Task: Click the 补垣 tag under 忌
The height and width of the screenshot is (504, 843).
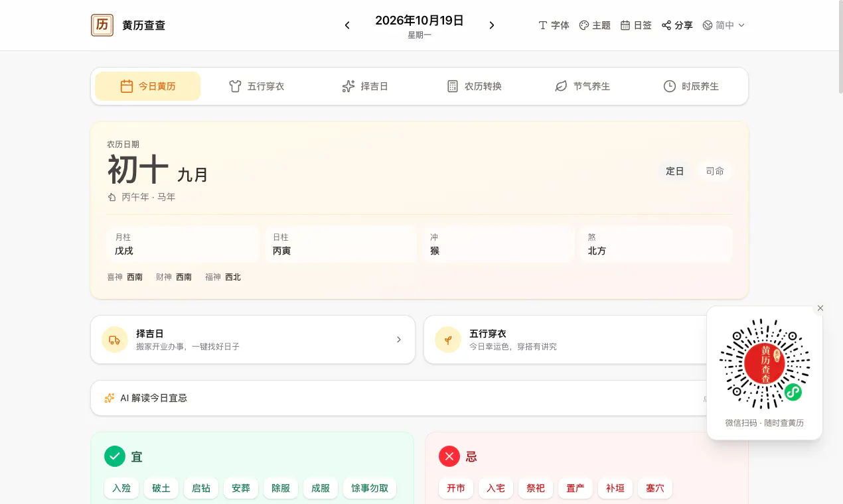Action: click(x=615, y=488)
